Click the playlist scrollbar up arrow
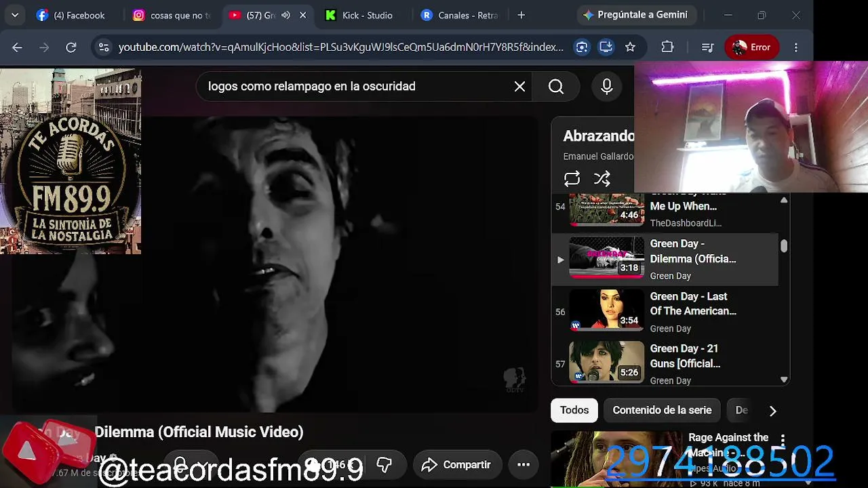The height and width of the screenshot is (488, 868). (x=785, y=200)
